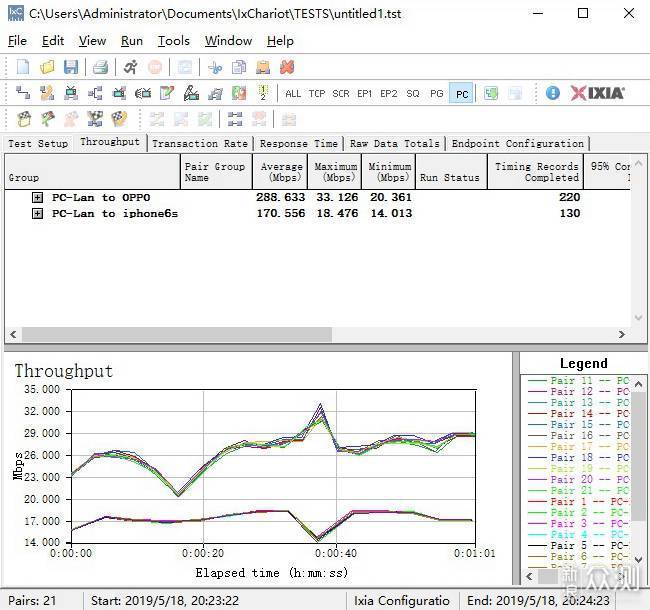Click the results table horizontal scrollbar thumb
Image resolution: width=650 pixels, height=610 pixels.
[177, 334]
